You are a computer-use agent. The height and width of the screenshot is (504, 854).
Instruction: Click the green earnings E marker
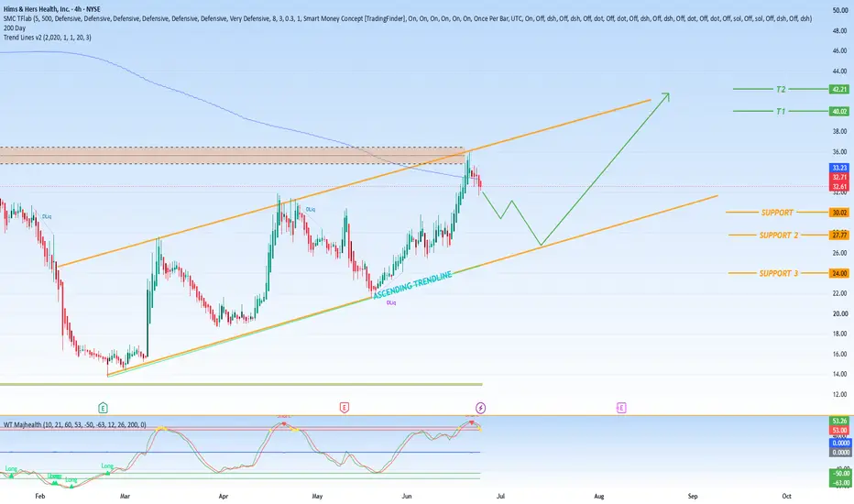click(103, 408)
